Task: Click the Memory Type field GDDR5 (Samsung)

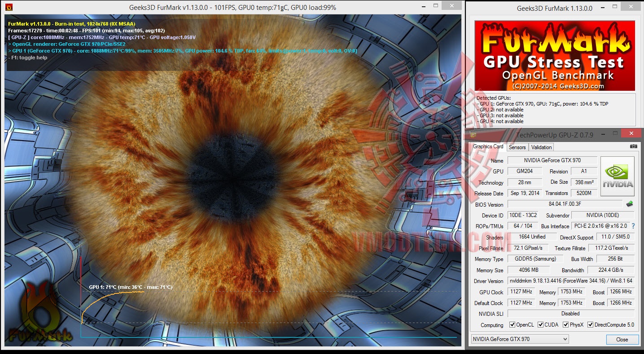Action: [535, 259]
